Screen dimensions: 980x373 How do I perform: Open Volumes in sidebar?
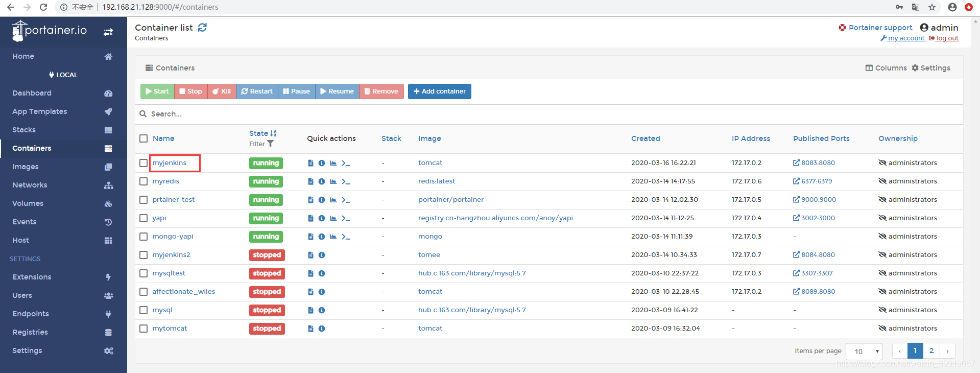point(63,203)
